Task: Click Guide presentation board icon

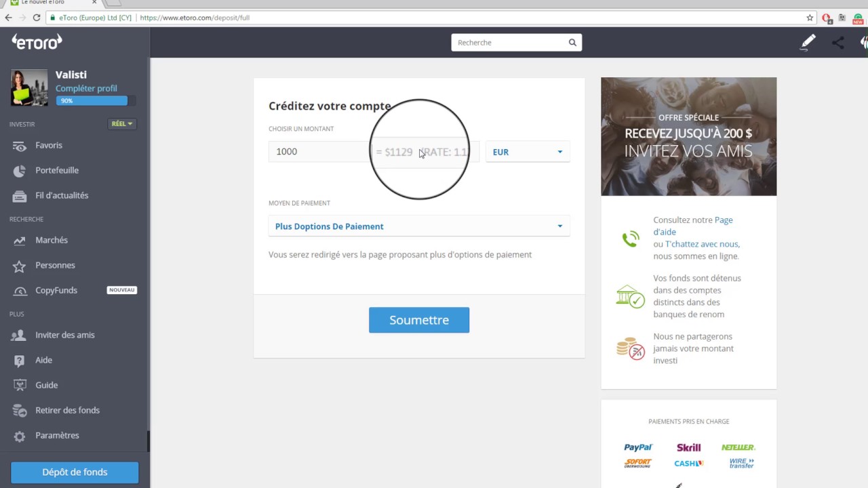Action: 20,385
